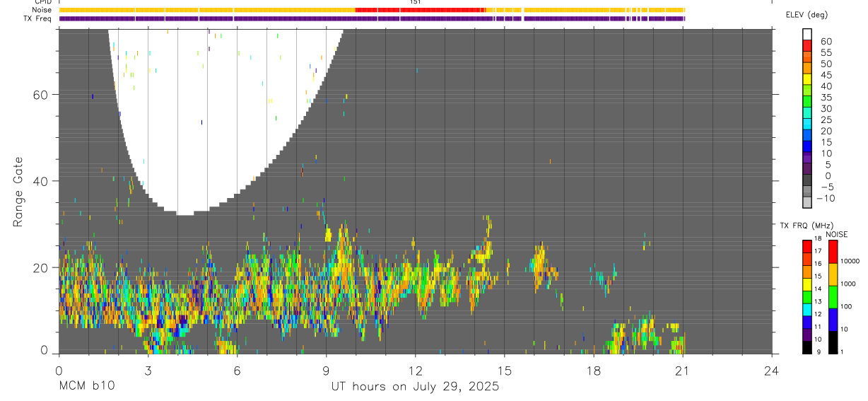Select the red segment of the NOISE colorbar
Image resolution: width=868 pixels, height=401 pixels.
[x=832, y=252]
